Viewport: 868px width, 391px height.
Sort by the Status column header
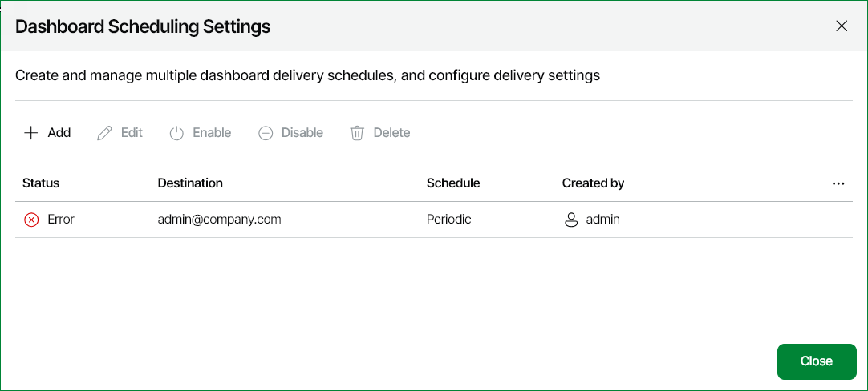pos(41,183)
